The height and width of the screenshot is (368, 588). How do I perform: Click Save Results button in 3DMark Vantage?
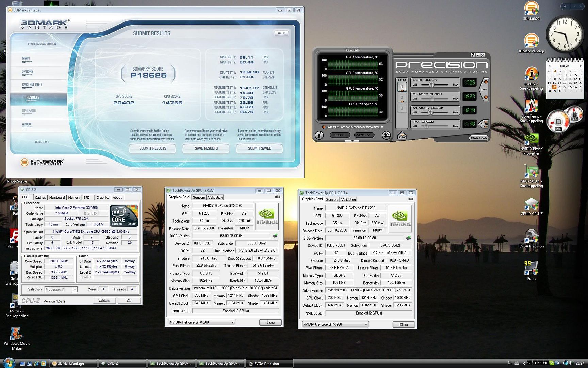click(x=206, y=148)
